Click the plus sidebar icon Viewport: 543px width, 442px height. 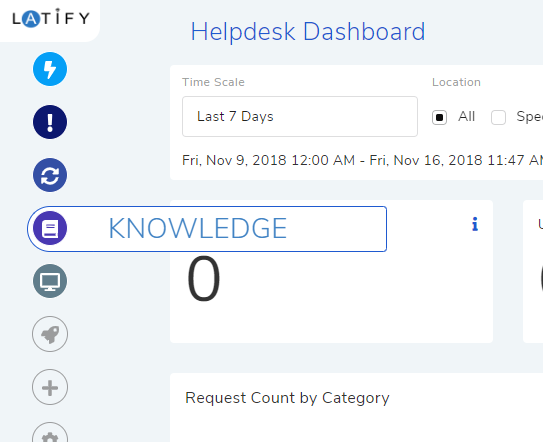click(x=50, y=387)
